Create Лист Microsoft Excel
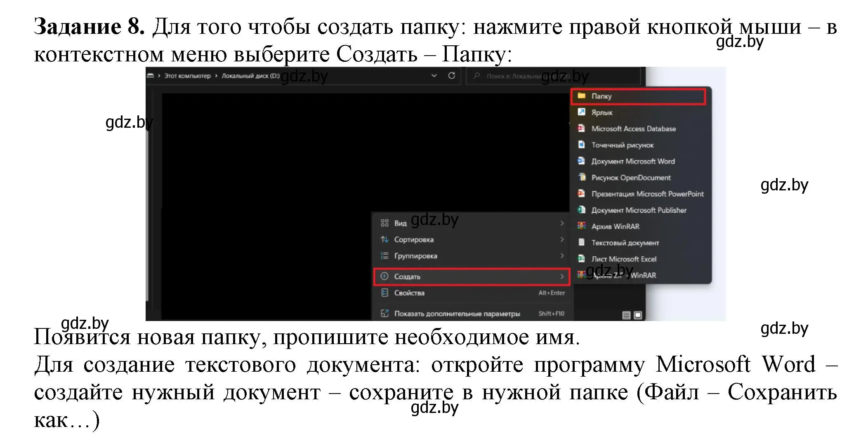The height and width of the screenshot is (443, 868). [x=638, y=259]
